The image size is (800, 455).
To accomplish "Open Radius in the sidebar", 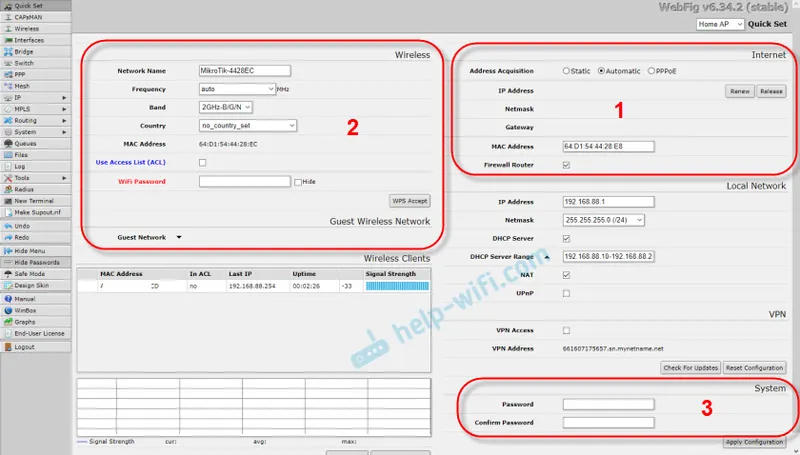I will click(x=36, y=189).
